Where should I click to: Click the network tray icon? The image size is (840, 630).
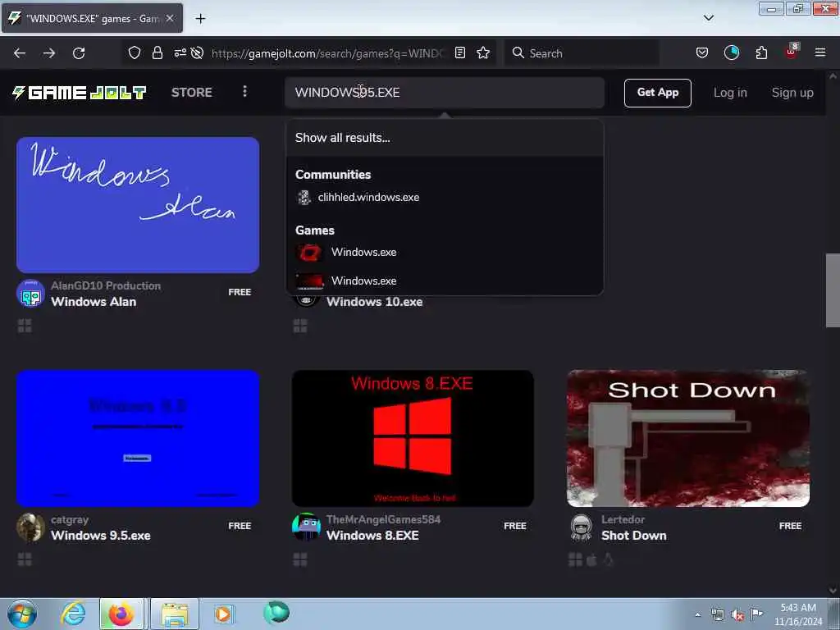point(717,615)
